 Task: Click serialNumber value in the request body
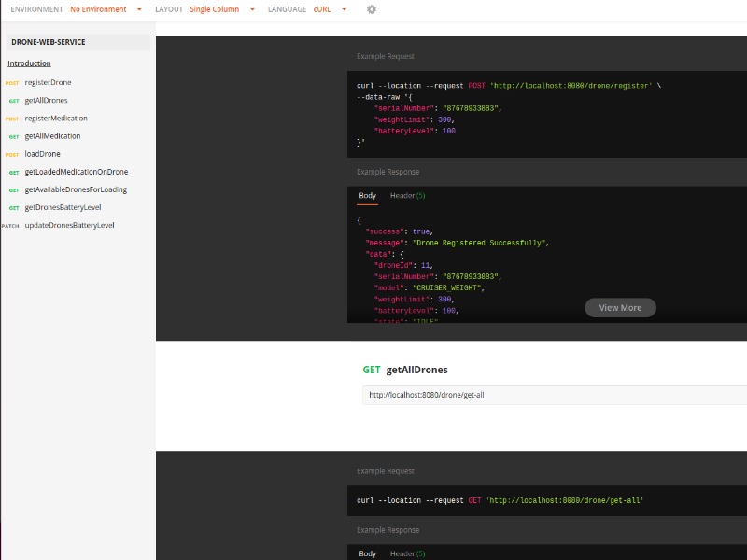[x=471, y=108]
